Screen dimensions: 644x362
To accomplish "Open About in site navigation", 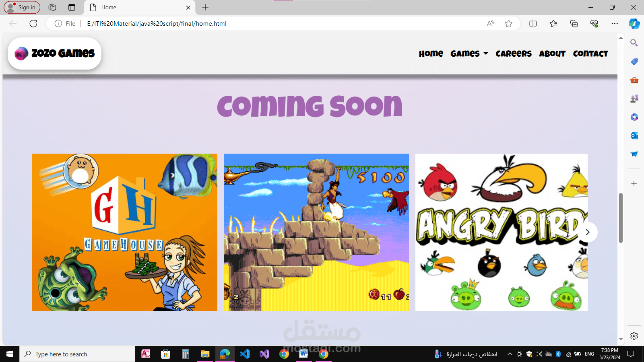I will coord(552,53).
